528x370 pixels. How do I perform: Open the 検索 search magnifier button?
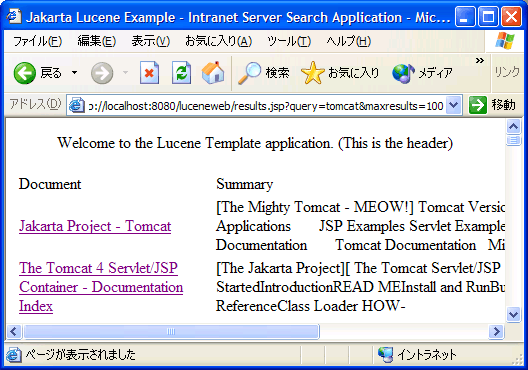tap(263, 73)
